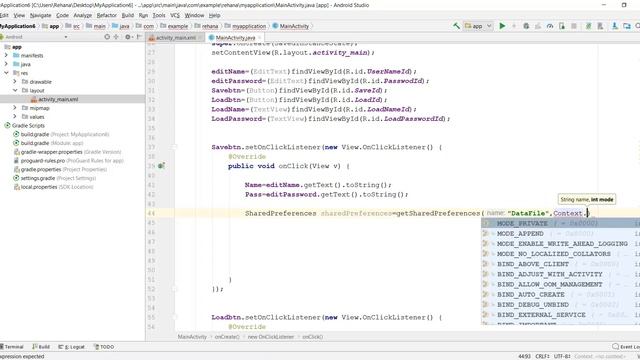Screen dimensions: 640x360
Task: Open the app run configuration dropdown
Action: 478,26
